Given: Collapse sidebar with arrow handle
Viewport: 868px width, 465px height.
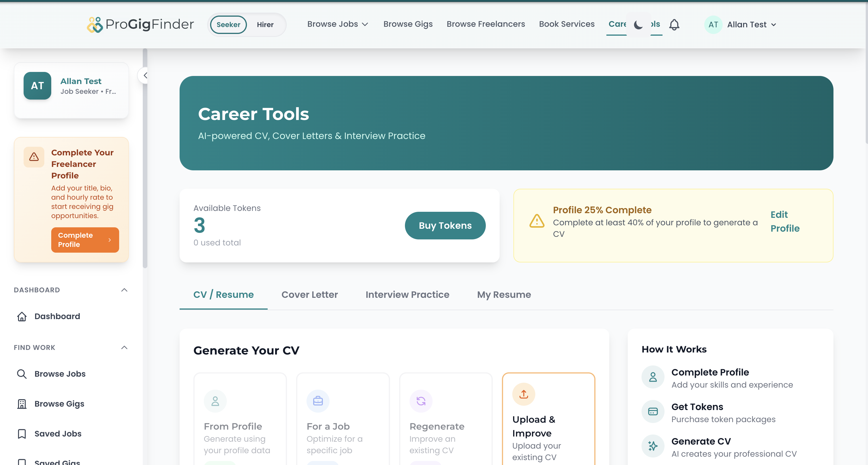Looking at the screenshot, I should [x=145, y=75].
